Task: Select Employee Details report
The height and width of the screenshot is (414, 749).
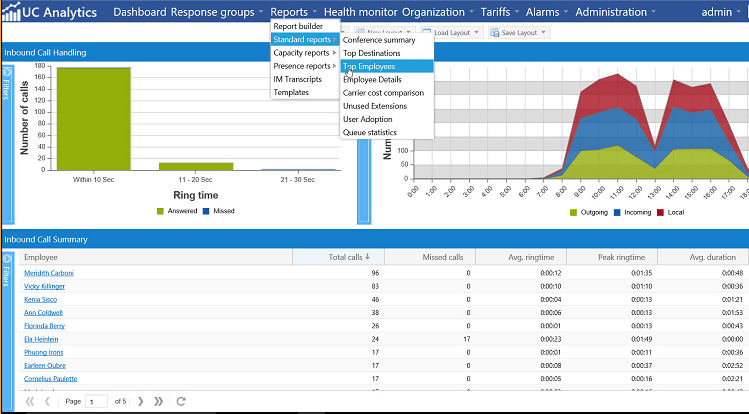Action: coord(387,80)
